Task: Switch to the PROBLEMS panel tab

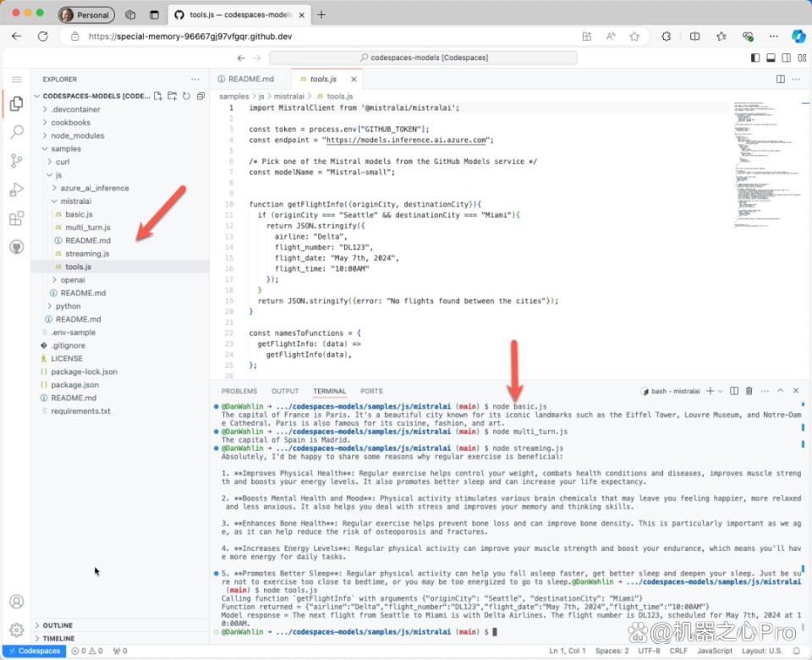Action: tap(239, 391)
